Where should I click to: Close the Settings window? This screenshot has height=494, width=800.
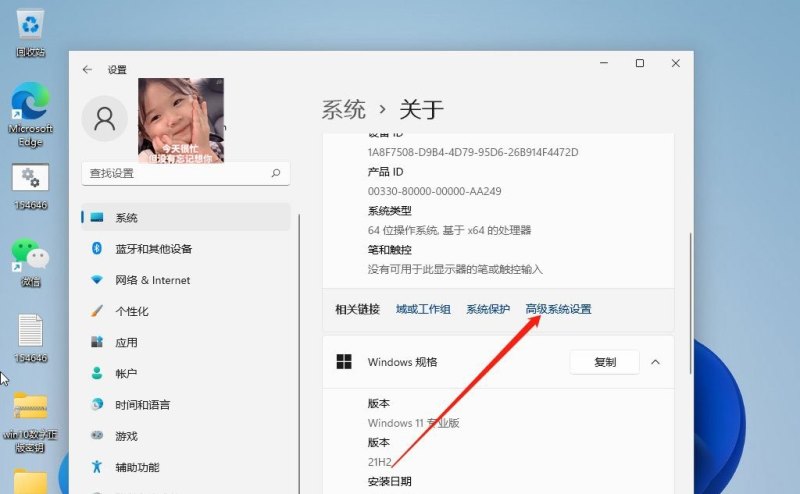click(x=676, y=63)
